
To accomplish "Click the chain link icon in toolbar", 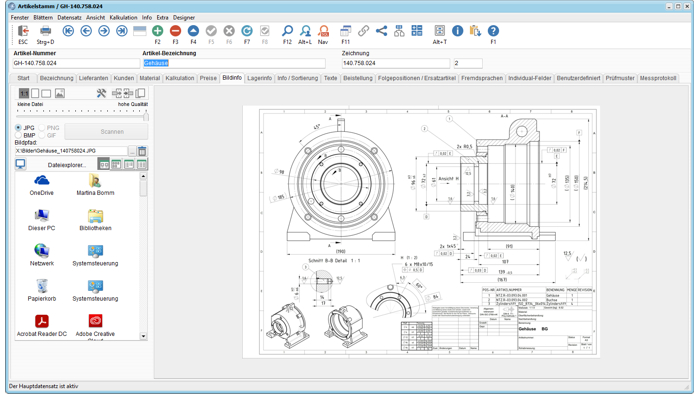I will click(x=363, y=31).
